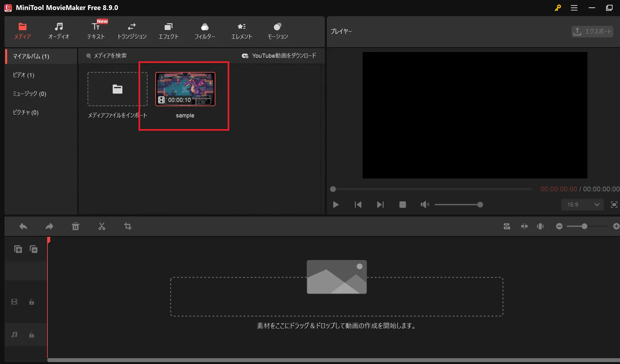The image size is (620, 364).
Task: Remove a track from timeline
Action: [x=34, y=249]
